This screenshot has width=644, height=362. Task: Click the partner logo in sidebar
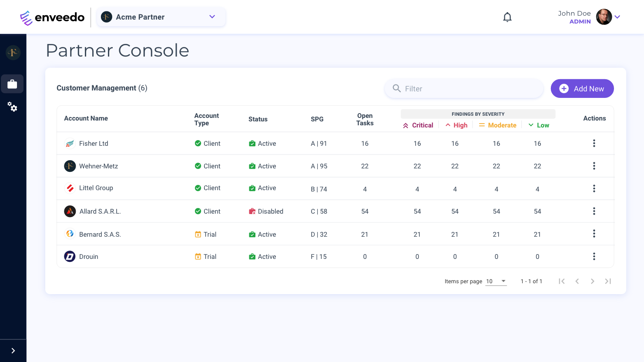click(13, 53)
